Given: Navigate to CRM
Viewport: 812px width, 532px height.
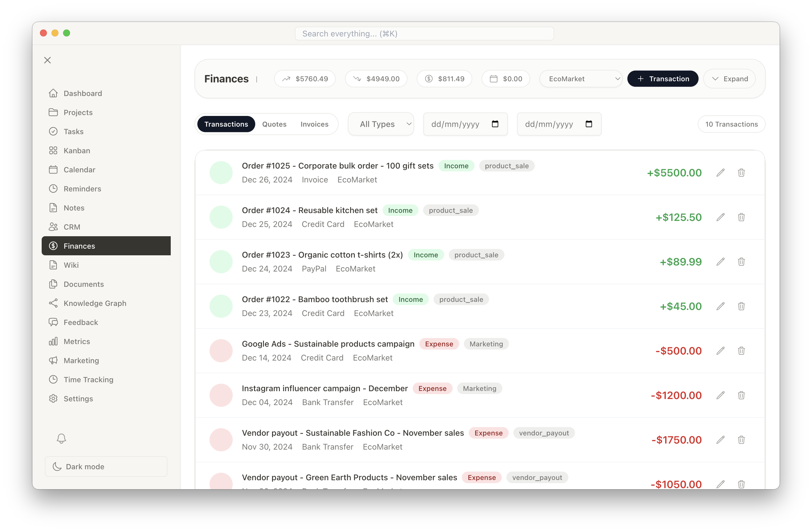Looking at the screenshot, I should [x=106, y=227].
